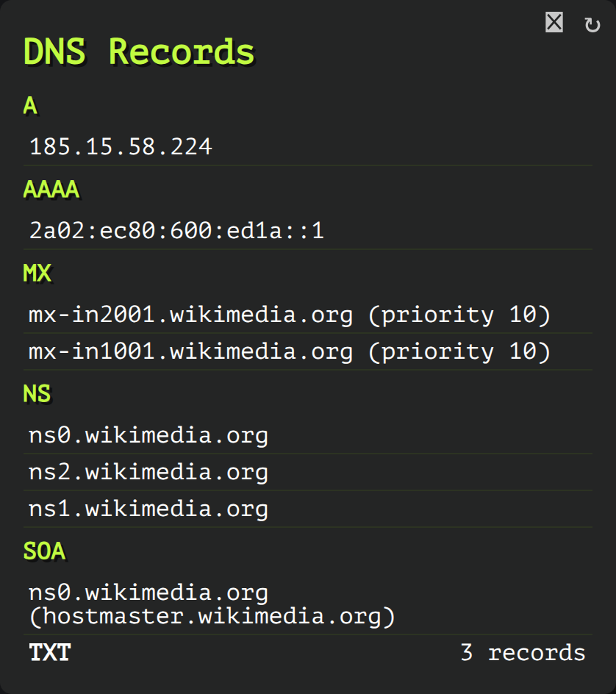Viewport: 616px width, 694px height.
Task: Click the A section heading
Action: [30, 106]
